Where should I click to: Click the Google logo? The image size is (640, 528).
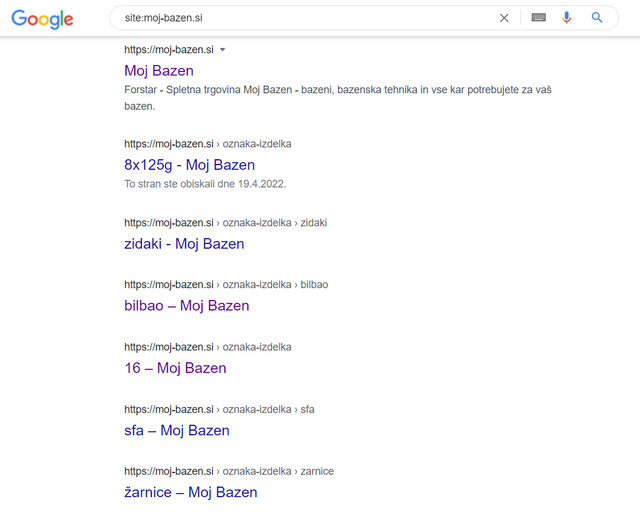point(42,19)
